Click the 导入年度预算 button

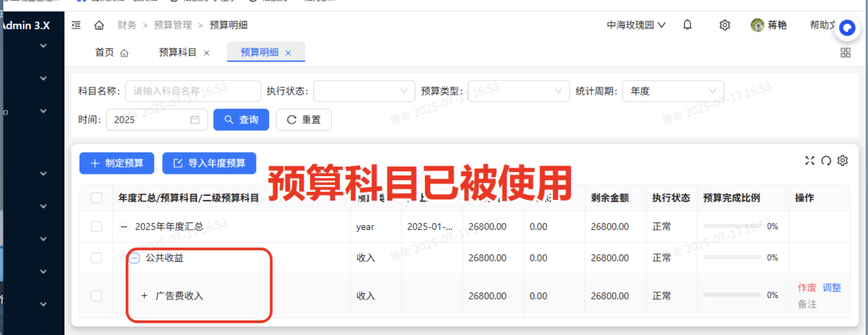(209, 163)
